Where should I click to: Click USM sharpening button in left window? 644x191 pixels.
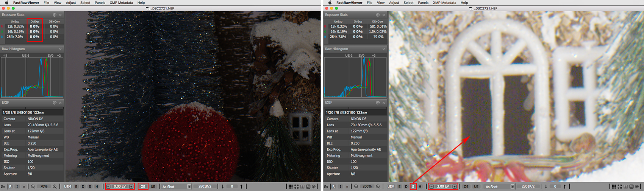[x=67, y=186]
